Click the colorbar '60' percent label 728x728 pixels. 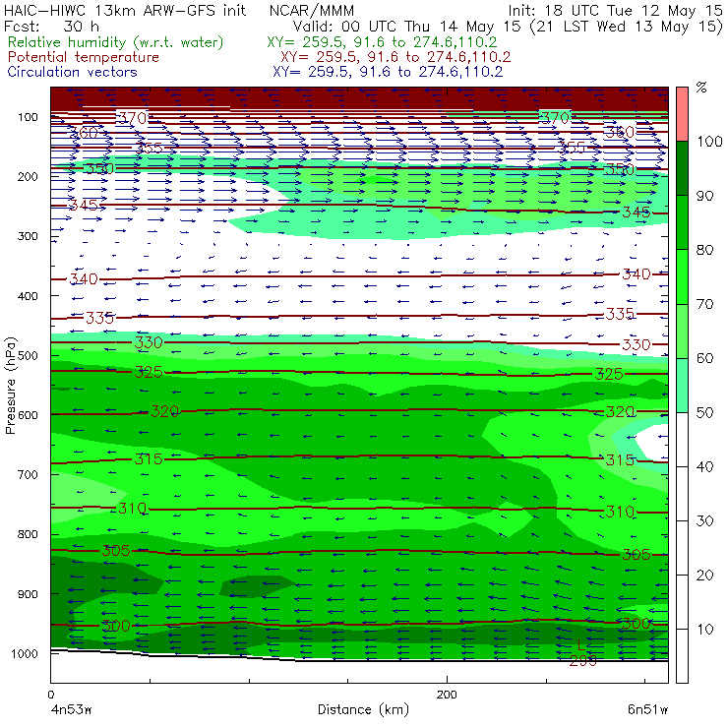coord(704,358)
